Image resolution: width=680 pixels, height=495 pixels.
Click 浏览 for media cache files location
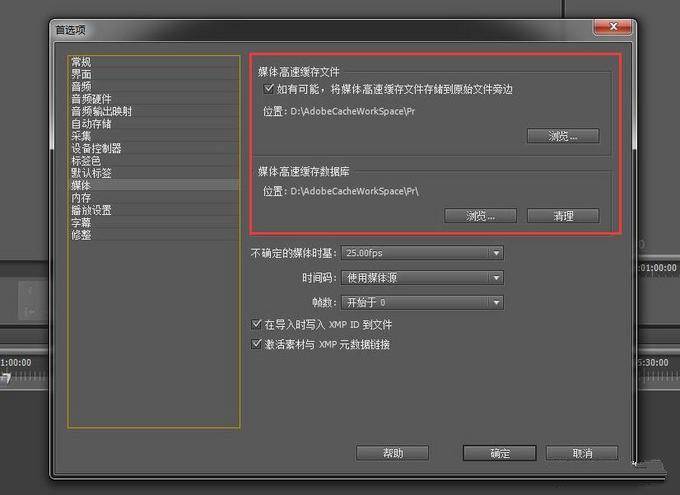point(563,136)
